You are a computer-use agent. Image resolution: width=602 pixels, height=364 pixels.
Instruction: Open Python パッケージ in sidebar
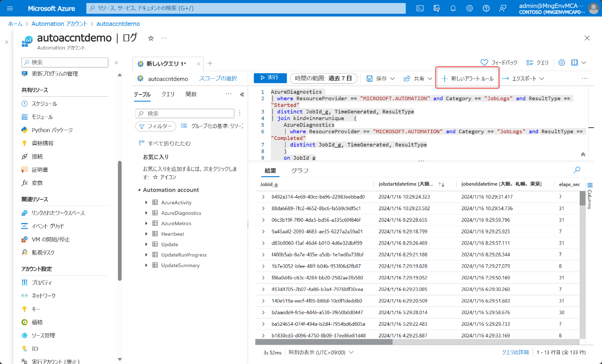[52, 130]
